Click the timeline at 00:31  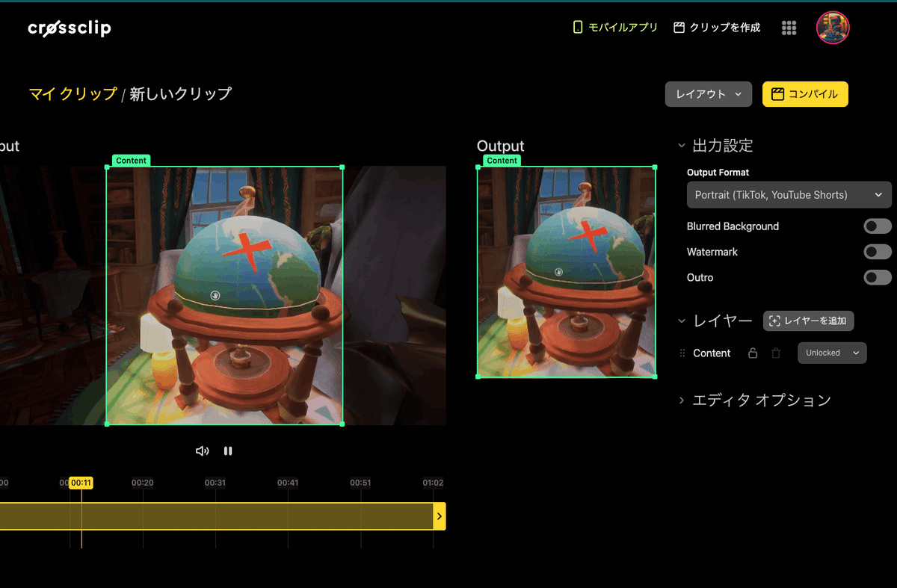pos(215,483)
